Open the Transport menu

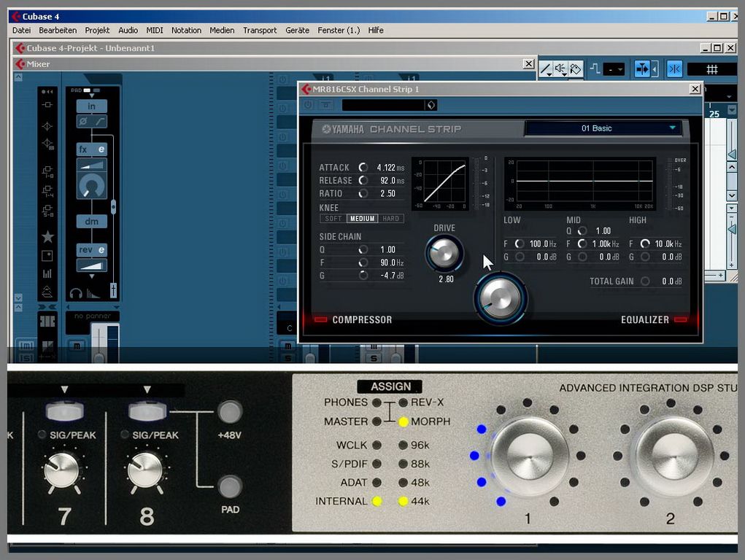pyautogui.click(x=260, y=30)
